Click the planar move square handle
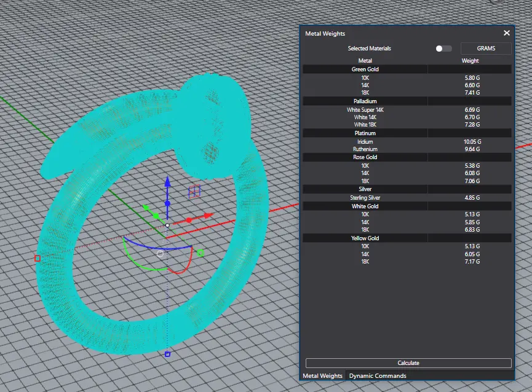 pyautogui.click(x=194, y=192)
